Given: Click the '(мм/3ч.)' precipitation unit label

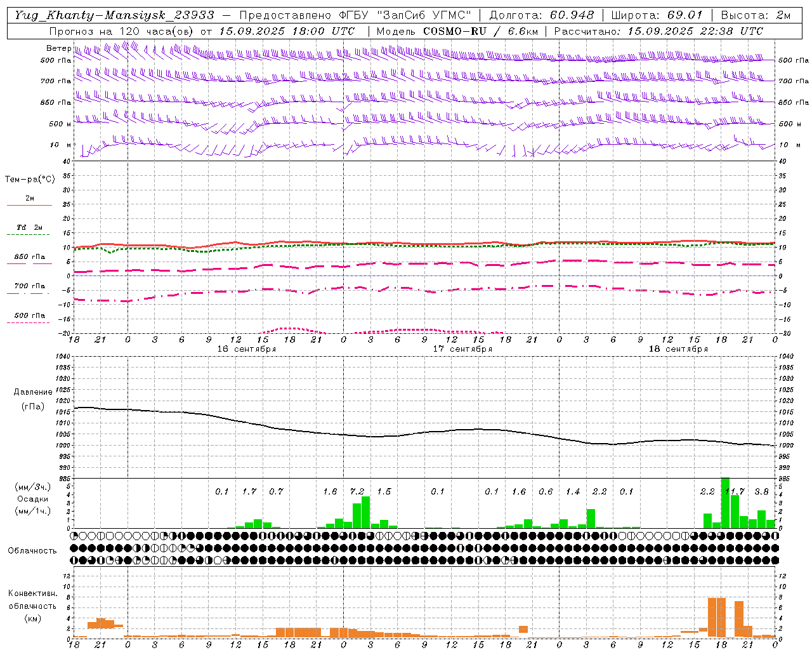Looking at the screenshot, I should 32,487.
